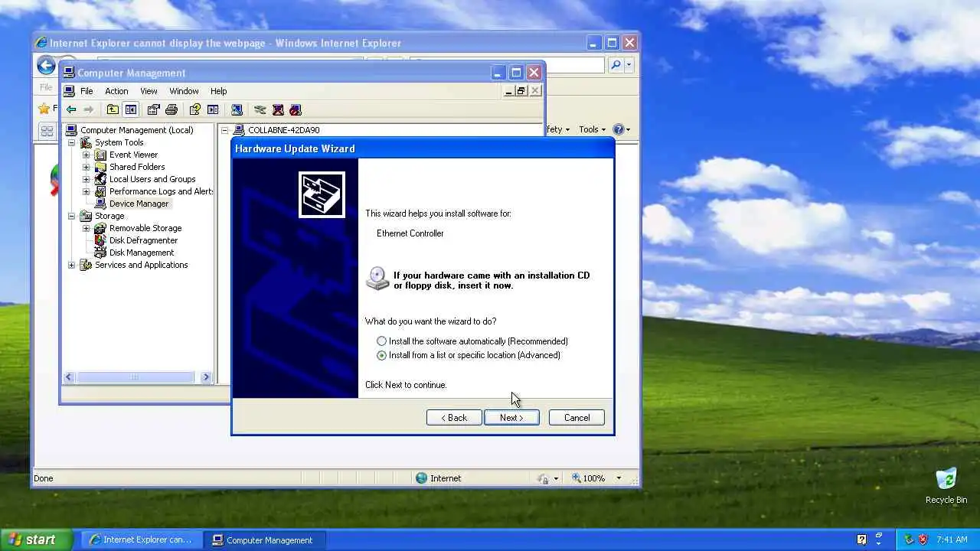The image size is (980, 551).
Task: Toggle the Show/Hide Action Pane toolbar icon
Action: coord(213,109)
